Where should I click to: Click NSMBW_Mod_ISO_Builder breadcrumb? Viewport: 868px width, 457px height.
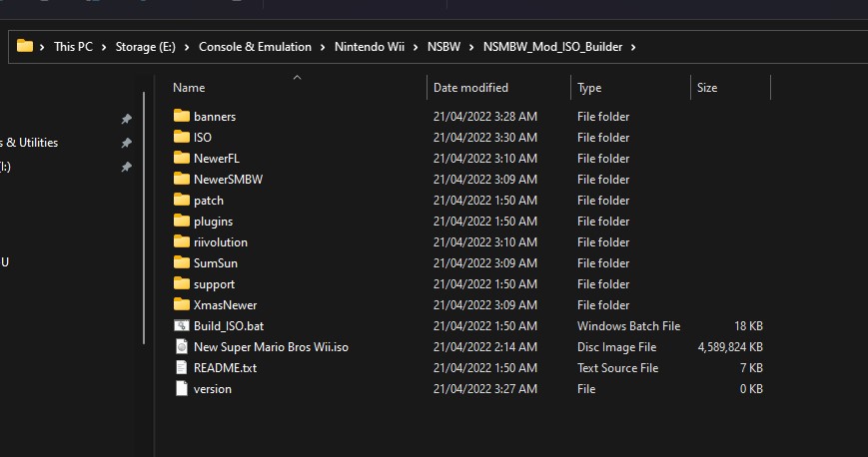point(552,47)
